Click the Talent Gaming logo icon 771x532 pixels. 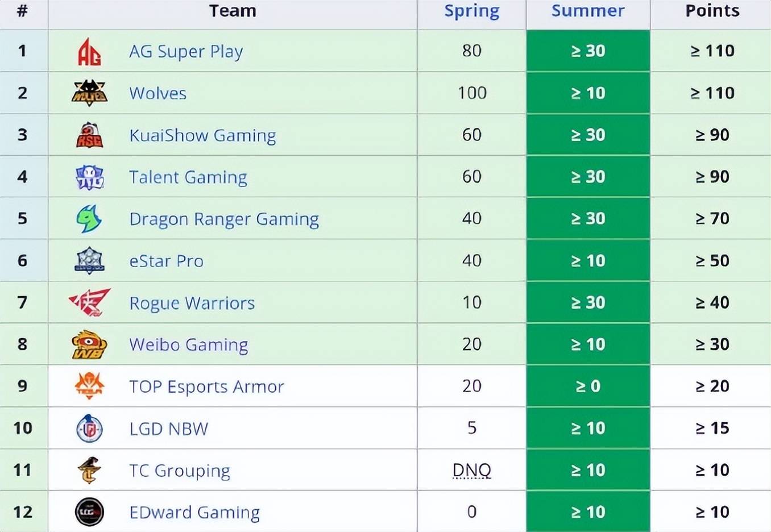click(x=89, y=177)
